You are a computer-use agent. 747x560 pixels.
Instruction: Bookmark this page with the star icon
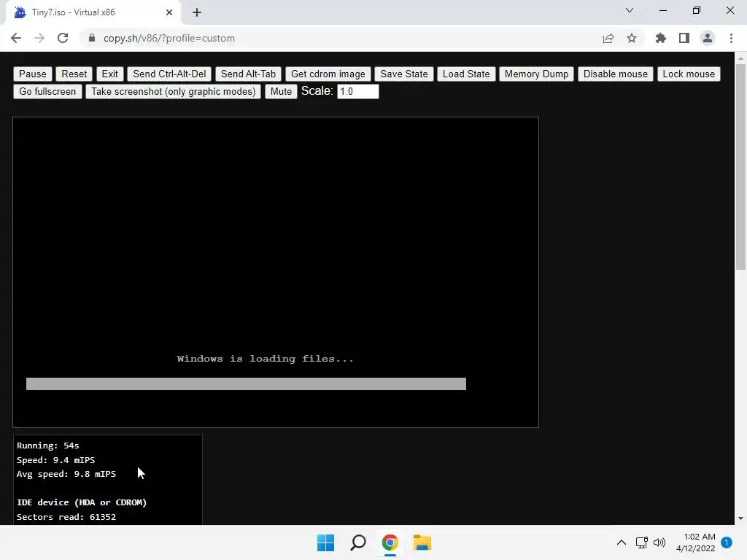coord(632,38)
